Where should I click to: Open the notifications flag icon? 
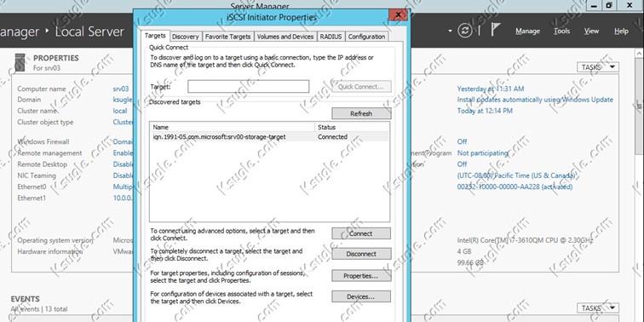click(x=496, y=31)
